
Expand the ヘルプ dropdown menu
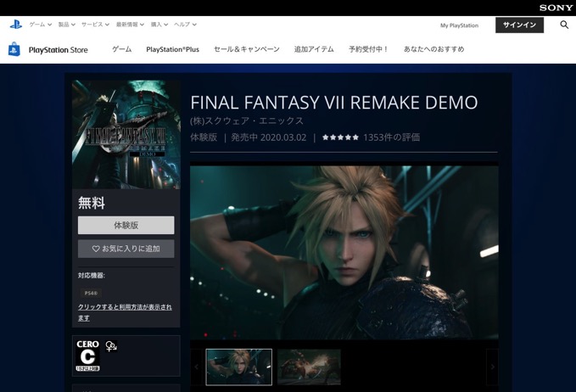click(x=185, y=25)
